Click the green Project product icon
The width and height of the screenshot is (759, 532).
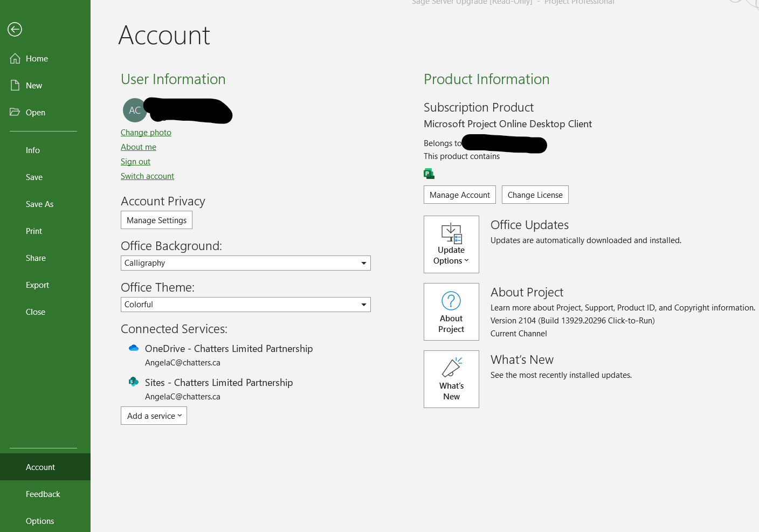(x=429, y=174)
